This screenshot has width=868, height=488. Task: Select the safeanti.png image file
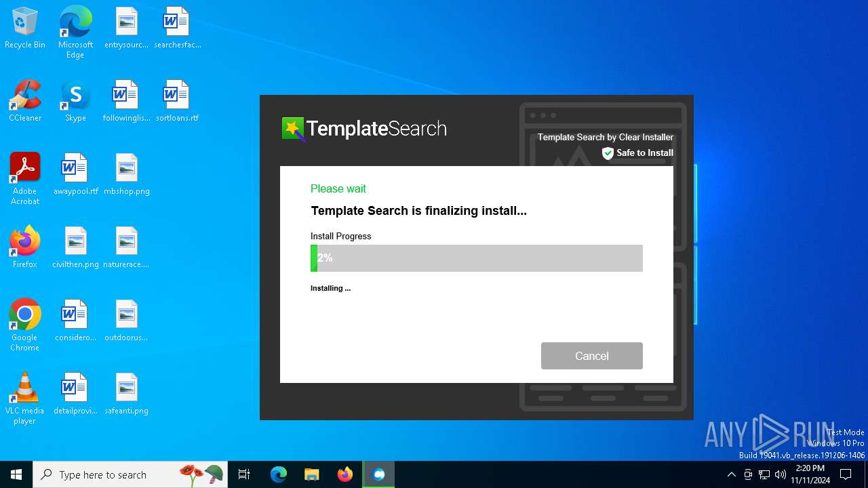(x=126, y=394)
